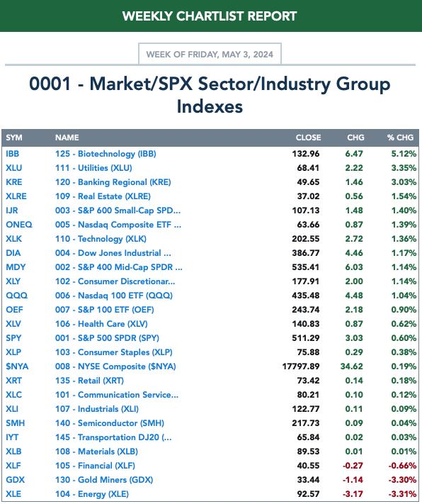Open 140 - Semiconductor (SMH) chart
This screenshot has height=504, width=422.
(110, 423)
